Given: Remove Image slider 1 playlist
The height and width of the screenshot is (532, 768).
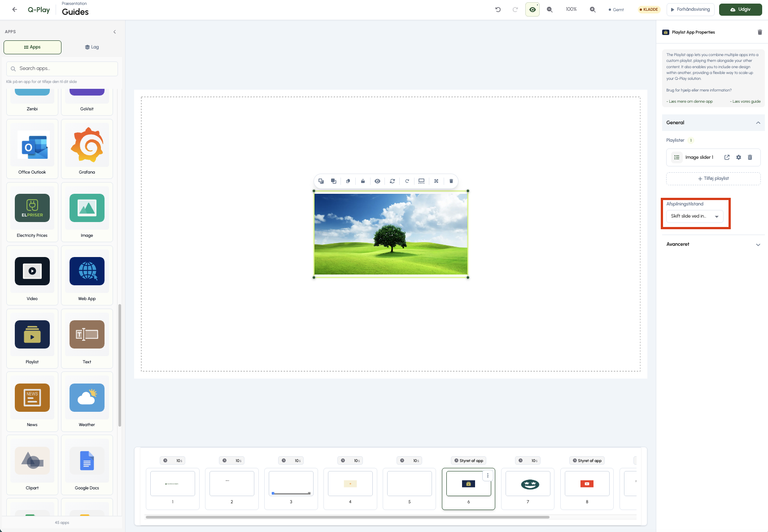Looking at the screenshot, I should click(x=750, y=157).
